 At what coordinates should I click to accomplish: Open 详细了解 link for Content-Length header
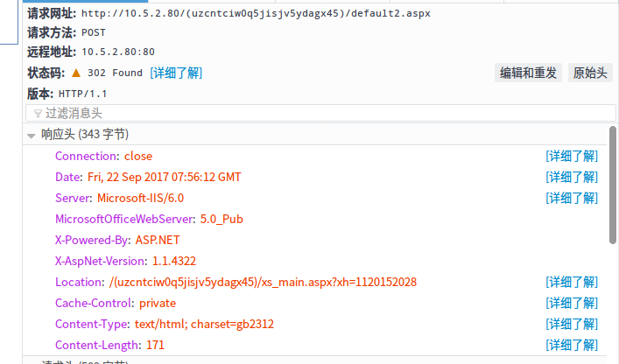click(x=572, y=345)
